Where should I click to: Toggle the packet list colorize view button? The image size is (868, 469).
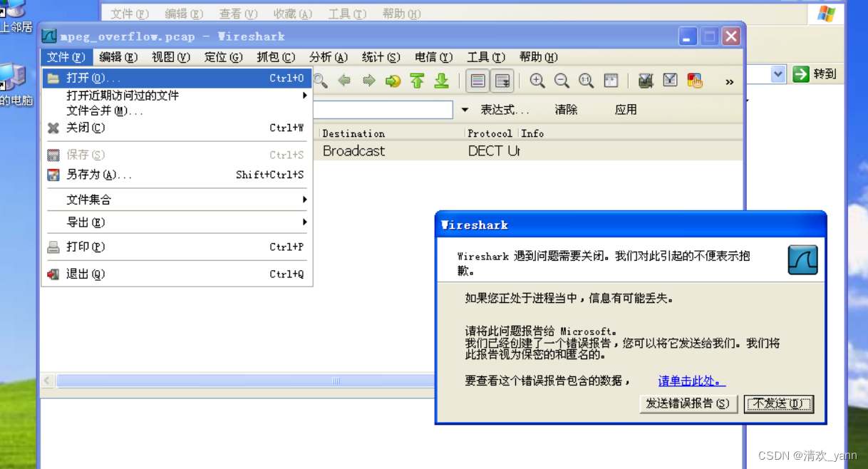click(x=478, y=81)
